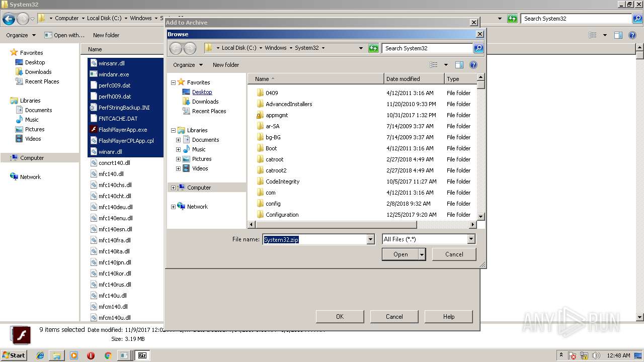Select Desktop under Favorites in Browse dialog
The height and width of the screenshot is (362, 644).
[202, 92]
